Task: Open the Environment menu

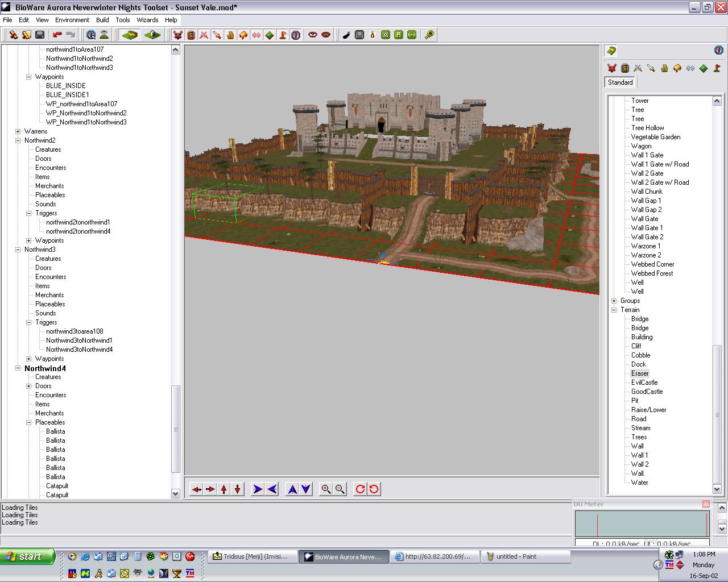Action: tap(72, 19)
